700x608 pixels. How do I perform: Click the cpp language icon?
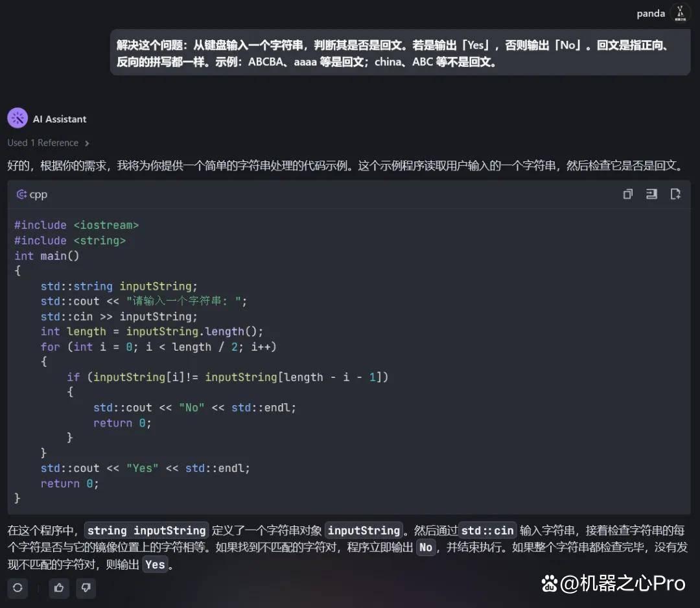coord(21,194)
